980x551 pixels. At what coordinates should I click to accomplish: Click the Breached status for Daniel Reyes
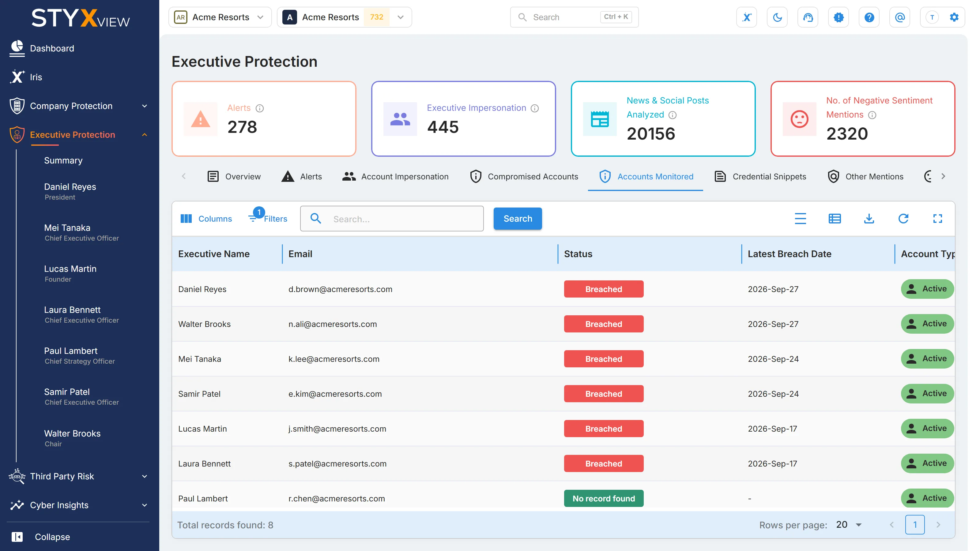point(603,289)
